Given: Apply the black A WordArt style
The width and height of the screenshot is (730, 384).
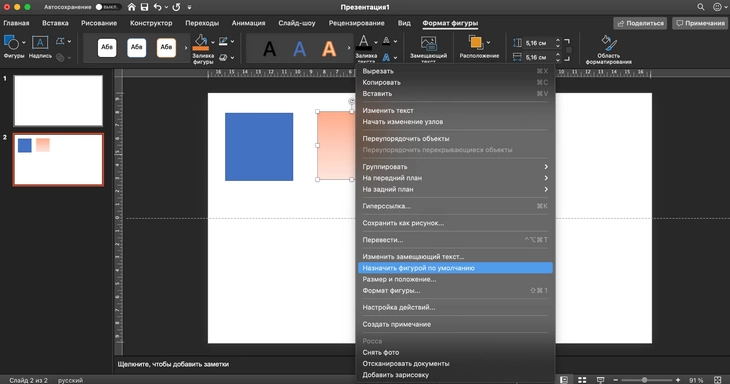Looking at the screenshot, I should 269,48.
